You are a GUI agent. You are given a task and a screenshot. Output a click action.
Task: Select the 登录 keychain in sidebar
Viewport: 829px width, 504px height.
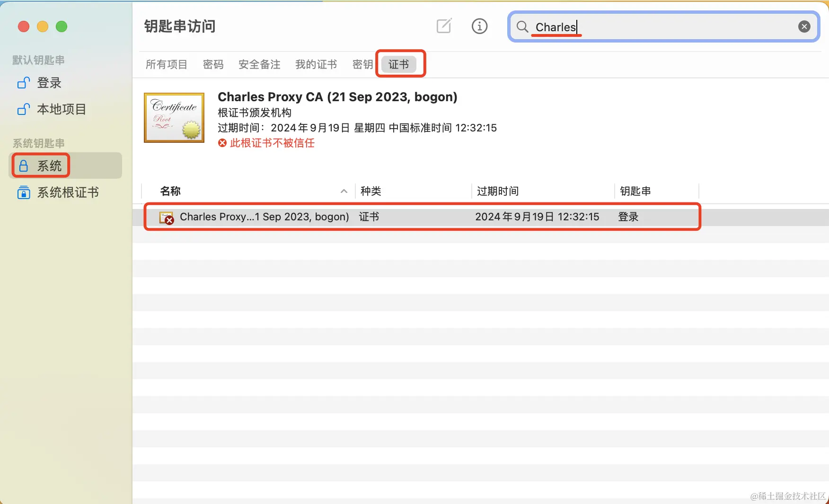click(x=65, y=83)
